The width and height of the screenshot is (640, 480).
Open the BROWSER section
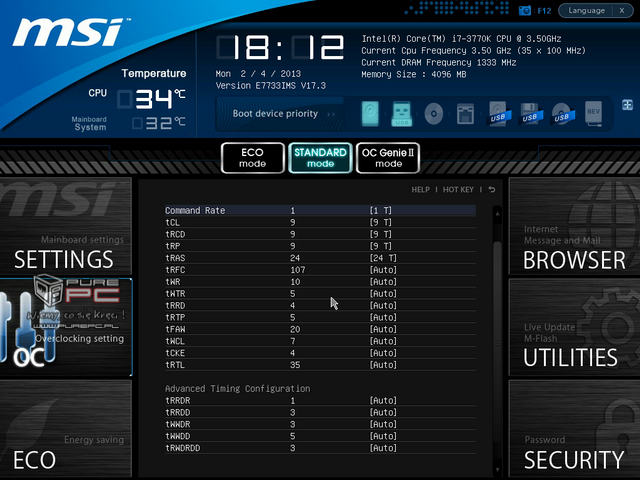(574, 226)
